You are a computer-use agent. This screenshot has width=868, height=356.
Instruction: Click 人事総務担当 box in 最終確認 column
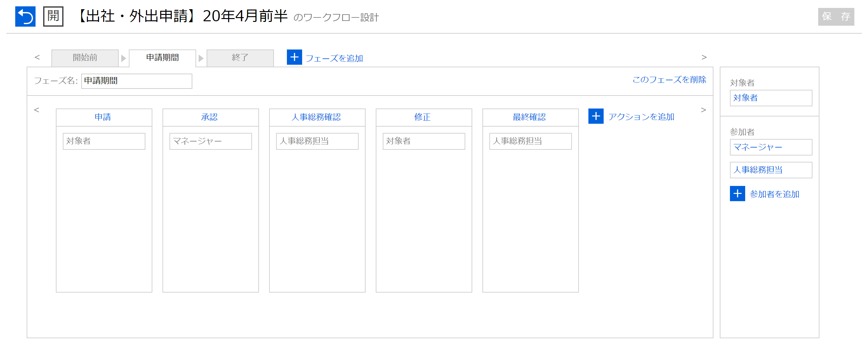point(530,141)
